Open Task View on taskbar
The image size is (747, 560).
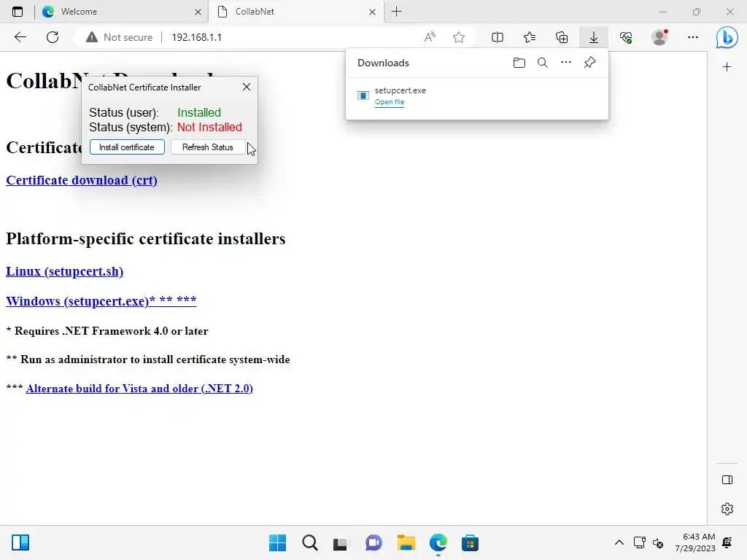tap(341, 543)
